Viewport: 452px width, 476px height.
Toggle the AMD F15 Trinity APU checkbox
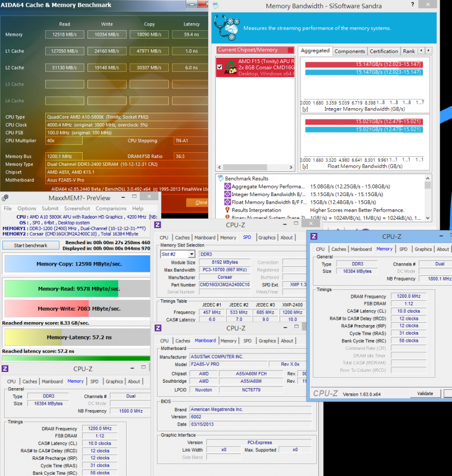pyautogui.click(x=220, y=67)
